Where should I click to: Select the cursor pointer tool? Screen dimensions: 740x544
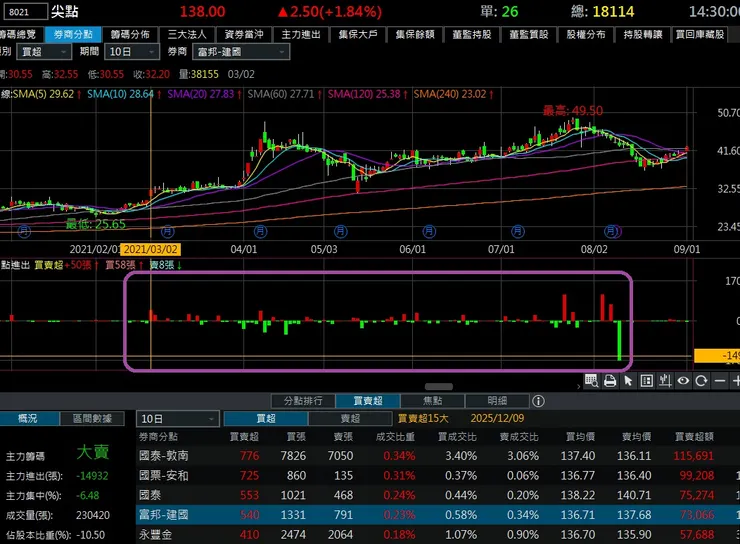coord(628,380)
